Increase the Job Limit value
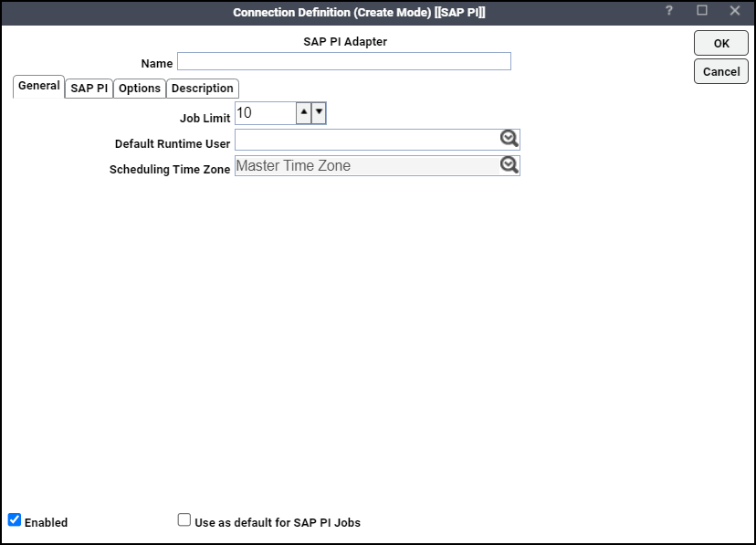The image size is (756, 545). point(303,113)
